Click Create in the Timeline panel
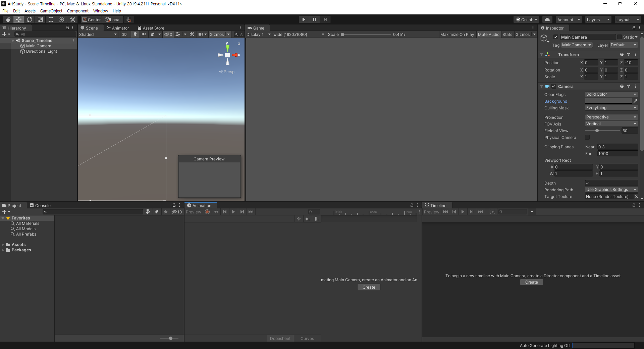This screenshot has width=644, height=349. pyautogui.click(x=531, y=282)
